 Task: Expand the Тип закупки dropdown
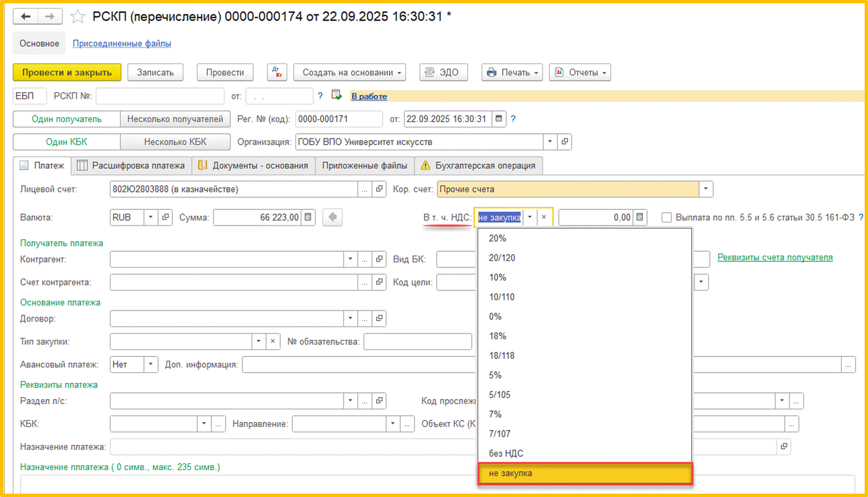point(258,341)
